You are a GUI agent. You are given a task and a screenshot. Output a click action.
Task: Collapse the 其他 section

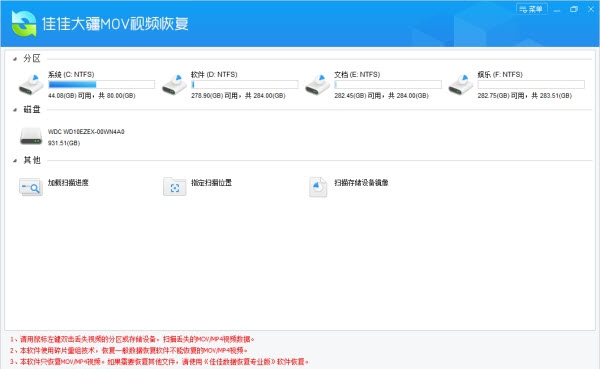tap(15, 160)
